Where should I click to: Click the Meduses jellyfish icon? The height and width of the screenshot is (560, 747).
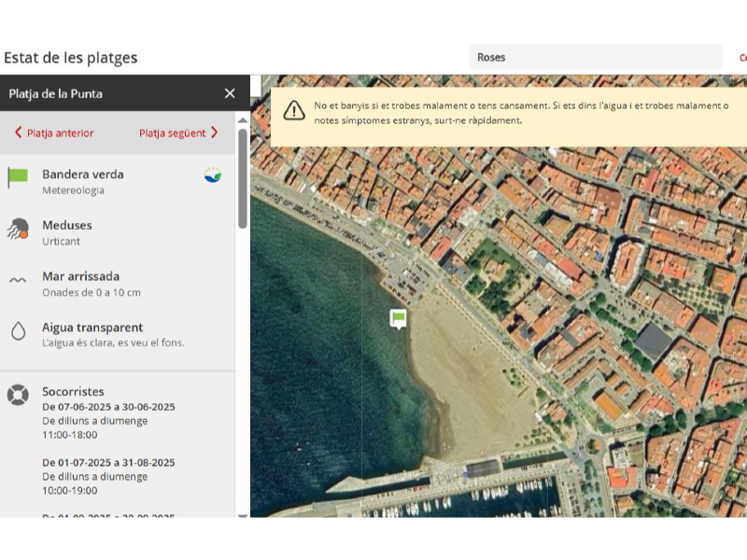click(18, 229)
